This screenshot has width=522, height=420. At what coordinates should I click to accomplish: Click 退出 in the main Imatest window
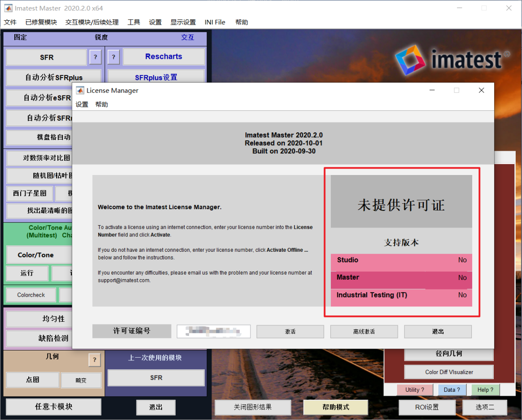point(156,407)
